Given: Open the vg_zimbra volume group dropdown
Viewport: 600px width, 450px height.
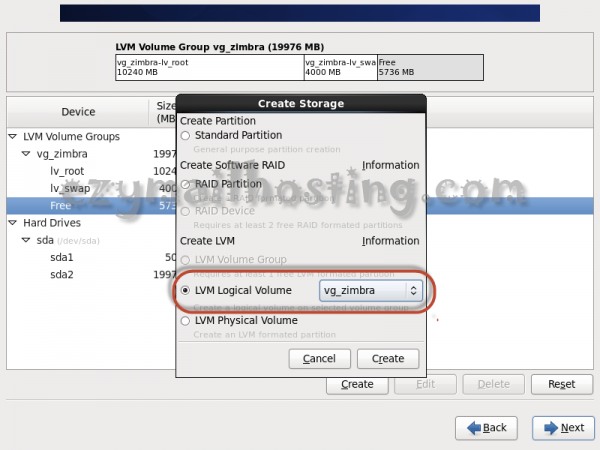Looking at the screenshot, I should pos(371,290).
